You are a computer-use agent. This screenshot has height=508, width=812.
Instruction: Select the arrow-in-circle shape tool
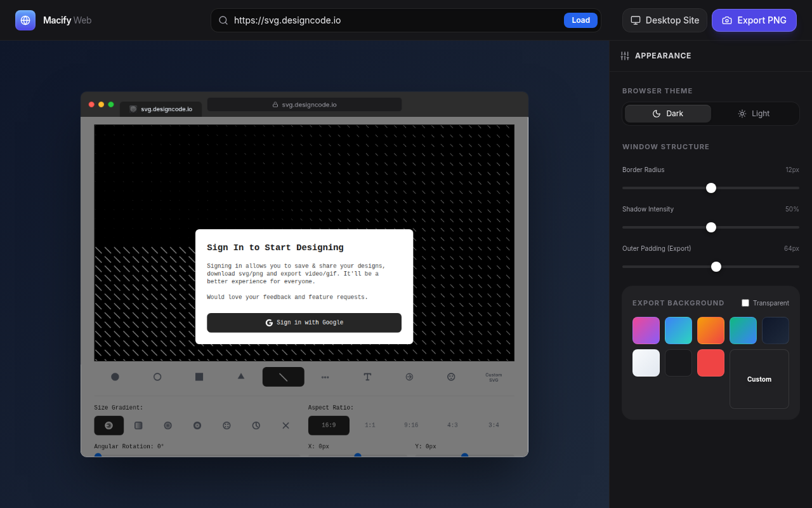pos(409,377)
